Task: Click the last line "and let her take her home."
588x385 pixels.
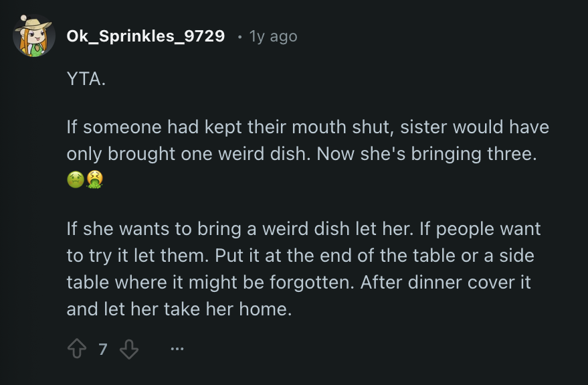Action: pos(179,309)
